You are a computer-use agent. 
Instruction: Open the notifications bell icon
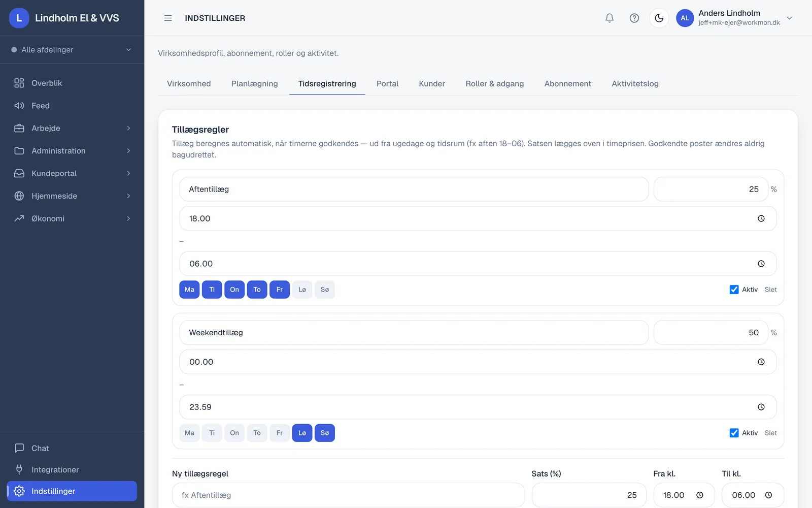point(610,18)
